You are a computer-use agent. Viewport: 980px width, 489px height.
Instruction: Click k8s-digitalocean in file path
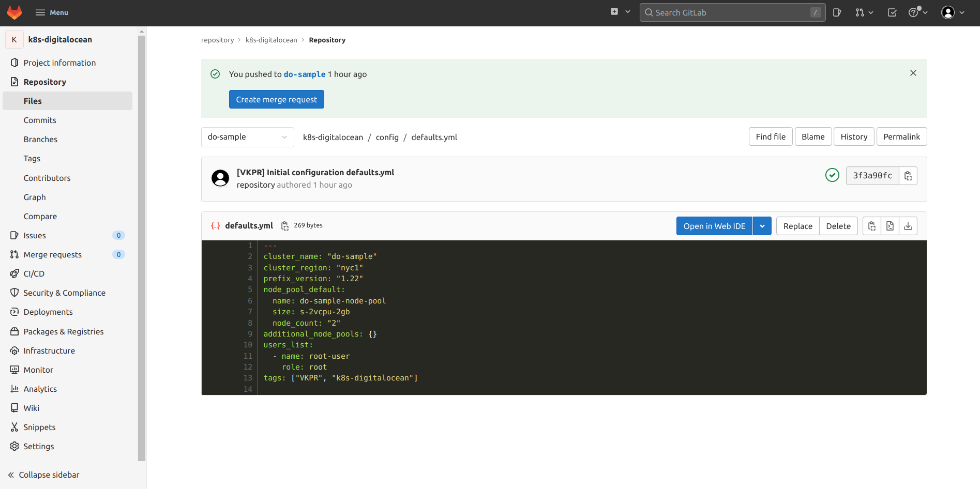point(333,137)
